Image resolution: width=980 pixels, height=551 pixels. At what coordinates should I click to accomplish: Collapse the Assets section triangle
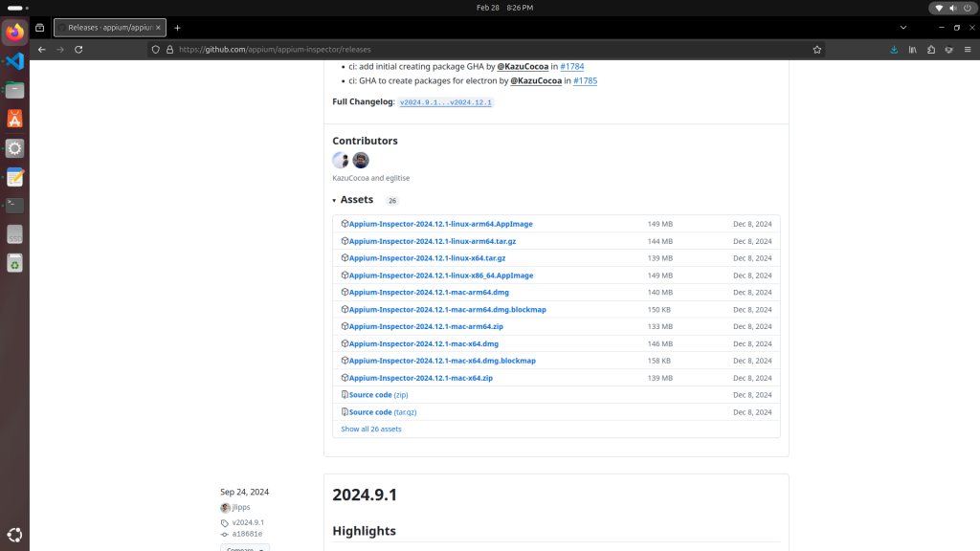click(334, 201)
